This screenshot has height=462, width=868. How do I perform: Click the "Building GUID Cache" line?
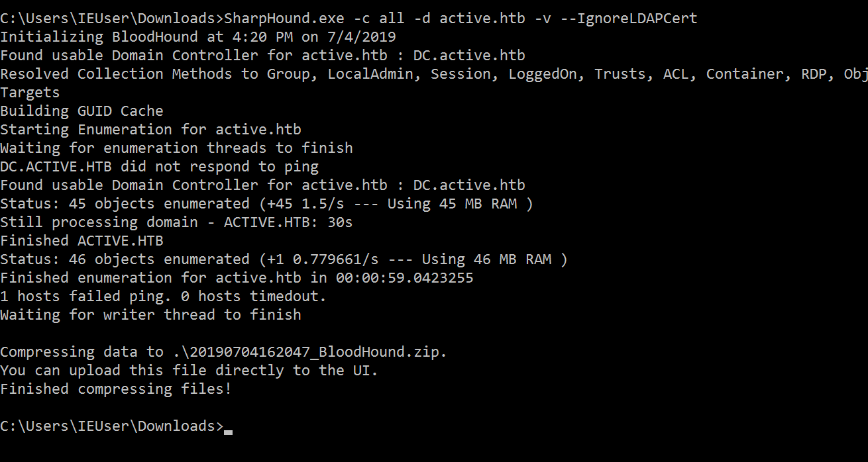(81, 111)
